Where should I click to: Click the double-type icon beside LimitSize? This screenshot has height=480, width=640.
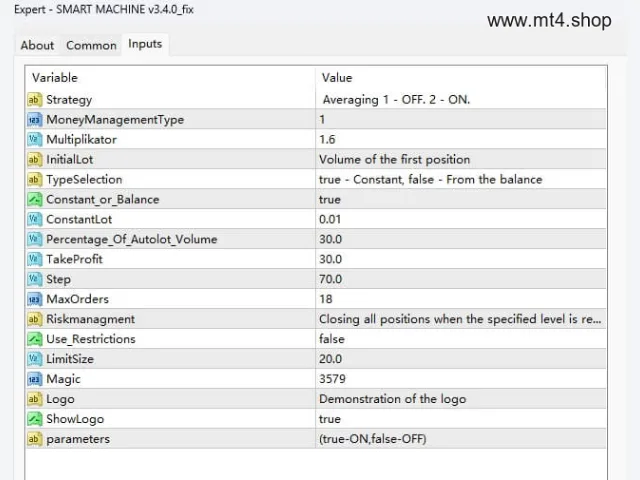point(35,359)
